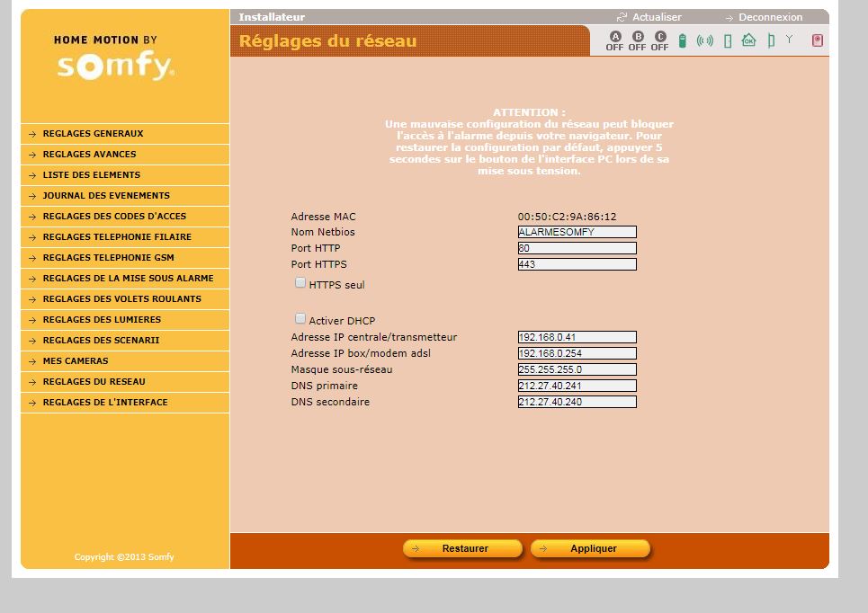Click the house OK status icon
The image size is (868, 613).
coord(748,40)
